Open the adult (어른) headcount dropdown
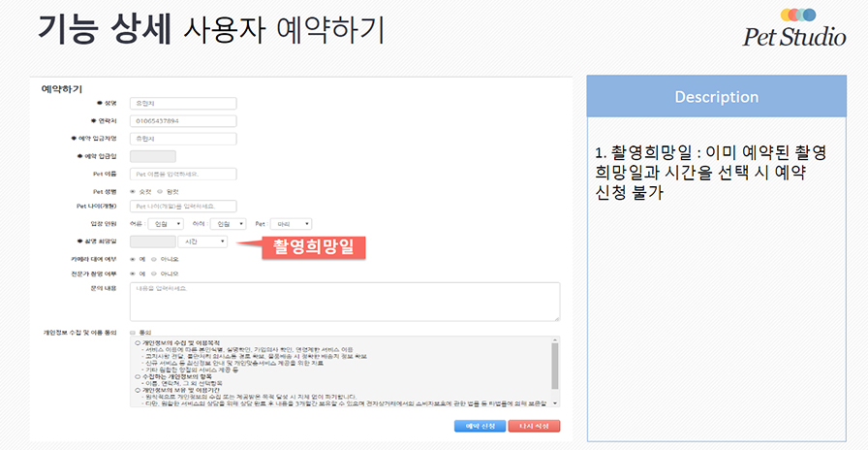868x450 pixels. pyautogui.click(x=165, y=223)
